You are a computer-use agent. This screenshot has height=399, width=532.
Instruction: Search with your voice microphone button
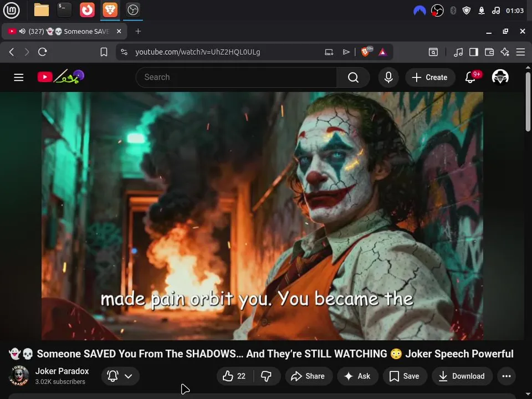(388, 78)
